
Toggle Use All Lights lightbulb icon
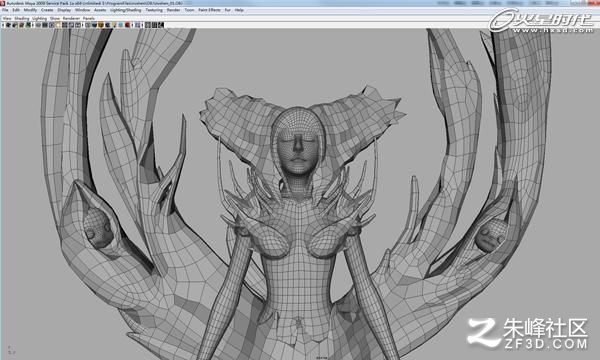click(x=114, y=25)
